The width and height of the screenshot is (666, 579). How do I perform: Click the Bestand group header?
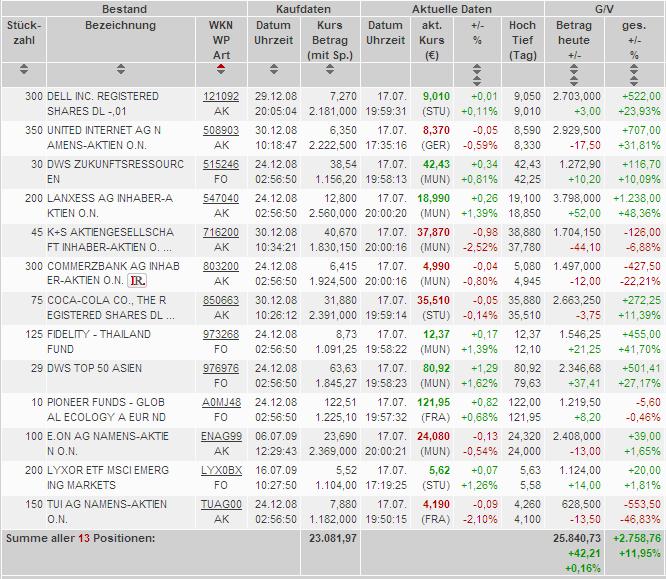pyautogui.click(x=124, y=9)
